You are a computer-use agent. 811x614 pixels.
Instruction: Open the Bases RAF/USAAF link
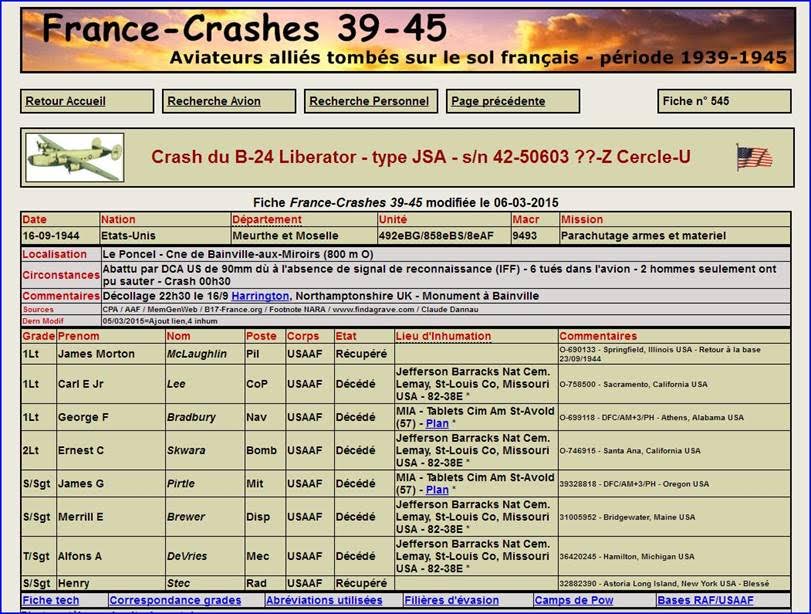tap(705, 600)
